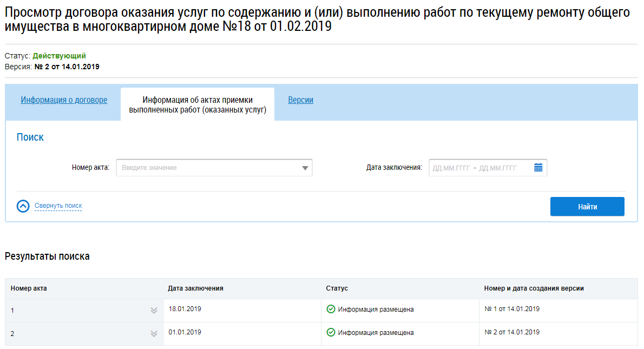
Task: Click version № 2 от 14.01.2019 cell
Action: pyautogui.click(x=511, y=332)
